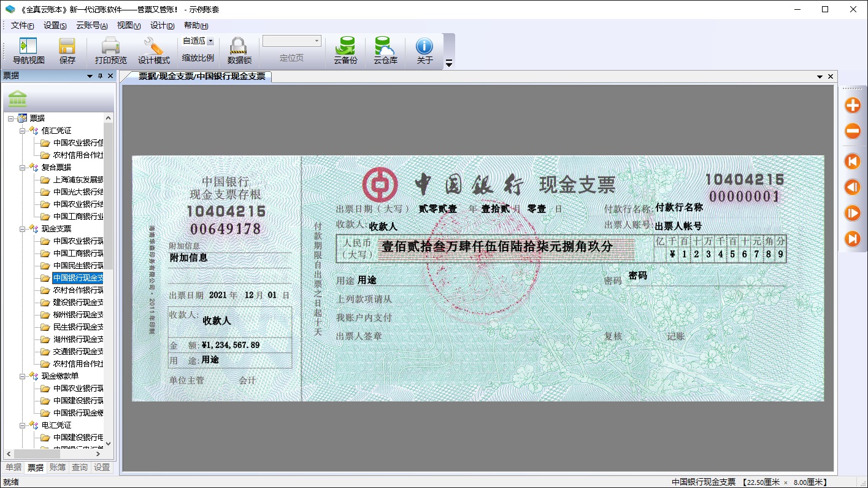Screen dimensions: 868x488
Task: Open the 云账号 menu
Action: [92, 25]
